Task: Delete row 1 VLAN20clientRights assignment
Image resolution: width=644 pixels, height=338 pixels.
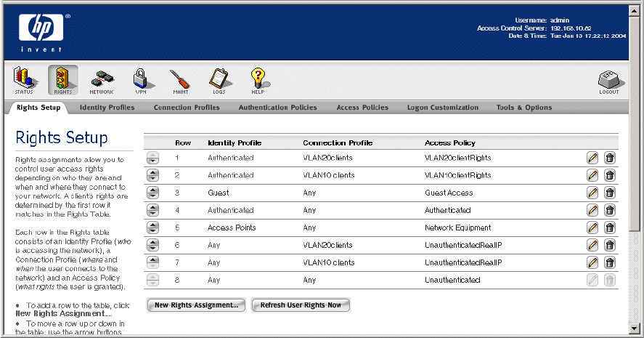Action: (x=610, y=158)
